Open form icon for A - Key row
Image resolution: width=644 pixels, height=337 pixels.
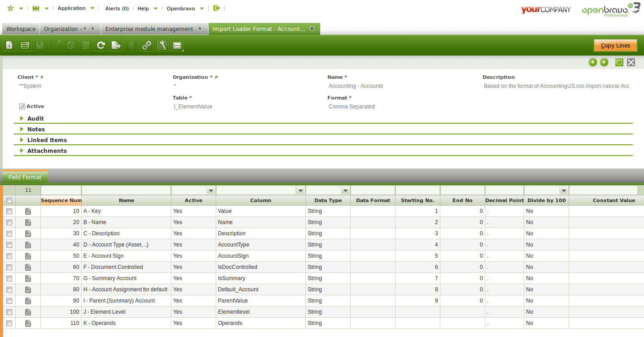coord(28,211)
